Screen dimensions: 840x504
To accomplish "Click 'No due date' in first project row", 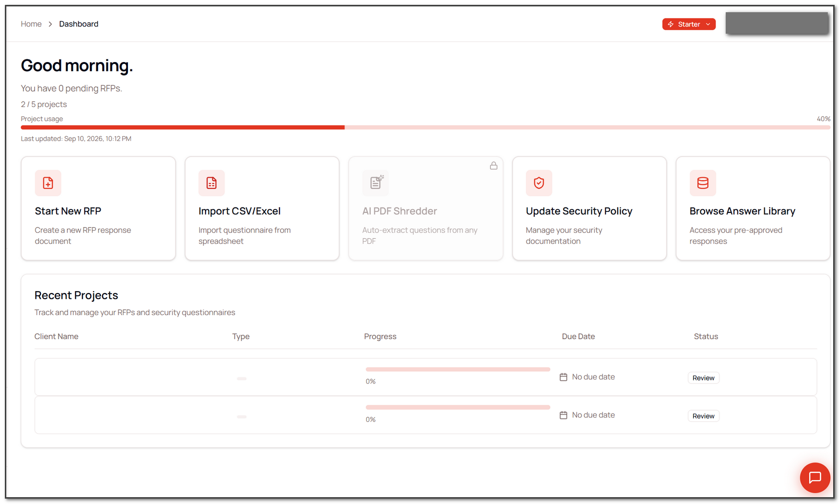I will pos(593,377).
